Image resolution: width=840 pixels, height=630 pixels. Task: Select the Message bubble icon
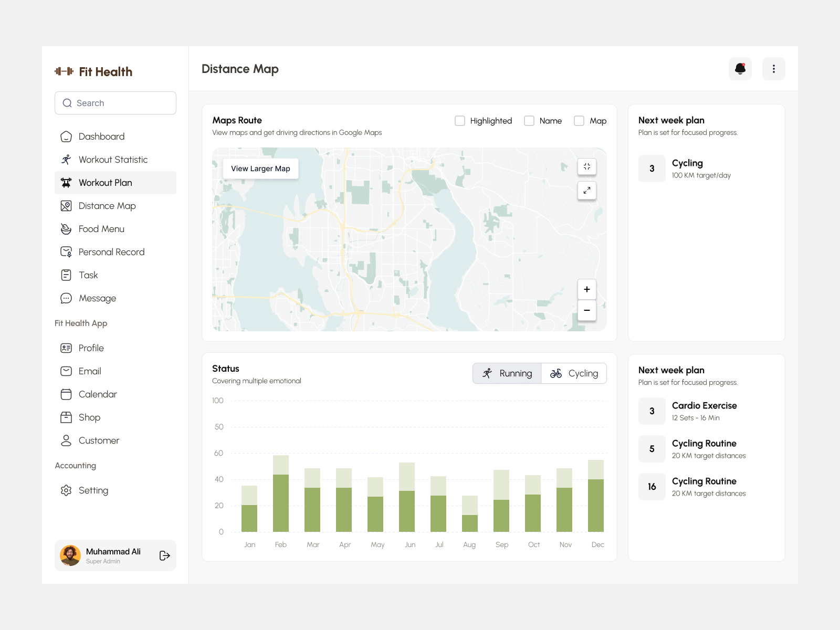tap(66, 298)
